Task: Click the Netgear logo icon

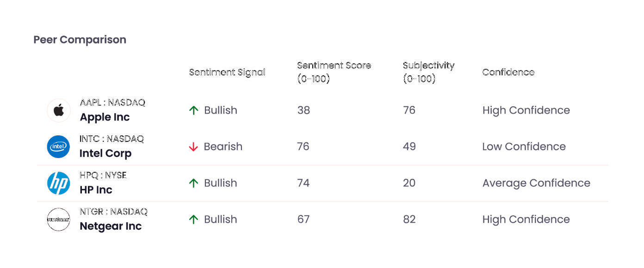Action: (59, 219)
